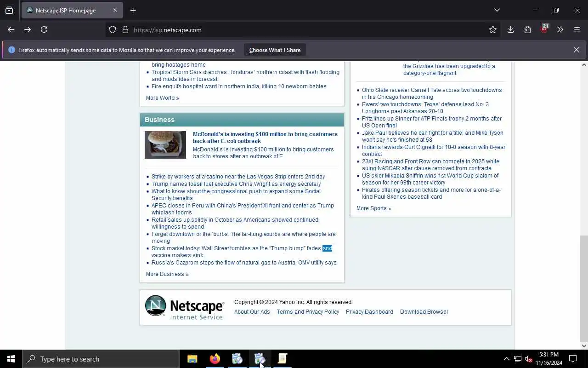This screenshot has width=588, height=368.
Task: Bookmark this page with the star
Action: [493, 30]
